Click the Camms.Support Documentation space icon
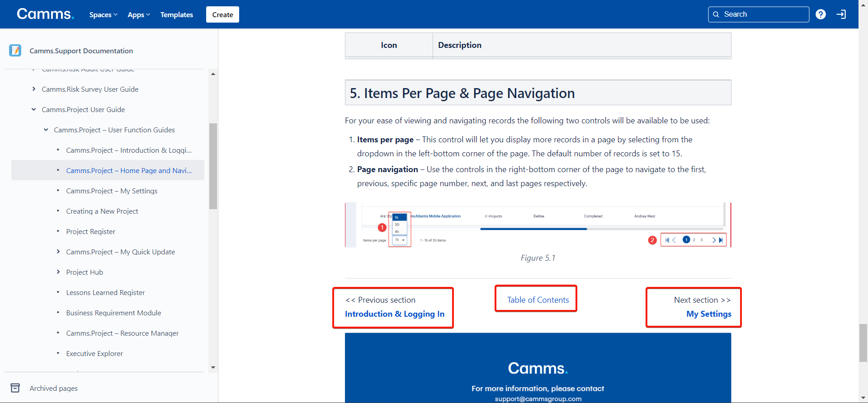This screenshot has height=403, width=868. pyautogui.click(x=15, y=50)
